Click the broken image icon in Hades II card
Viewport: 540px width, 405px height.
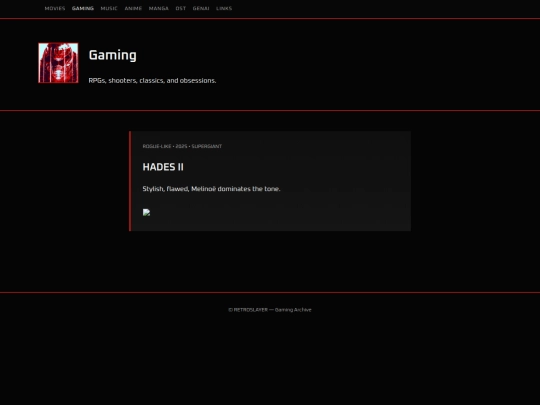[x=146, y=212]
